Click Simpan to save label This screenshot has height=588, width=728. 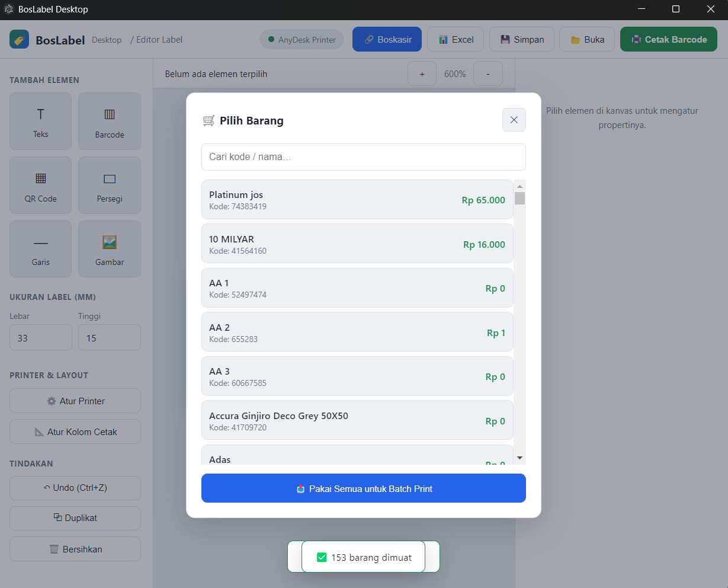tap(522, 40)
